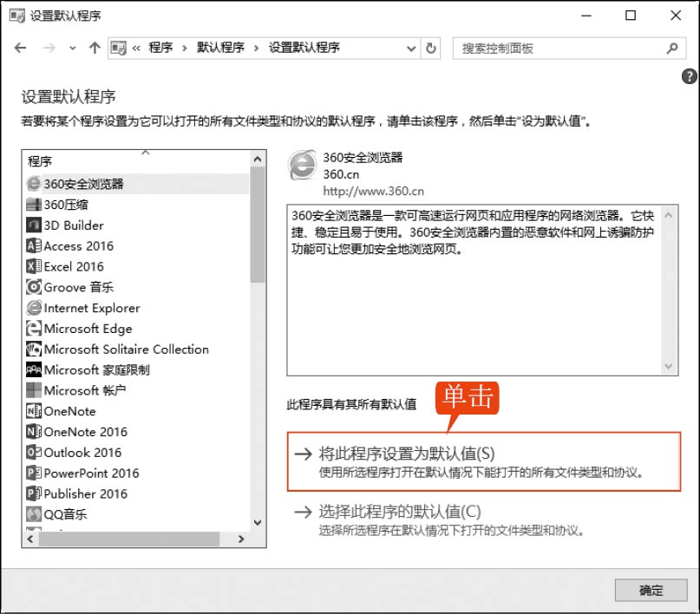Click the QQ音乐 icon
This screenshot has height=614, width=700.
click(x=34, y=514)
